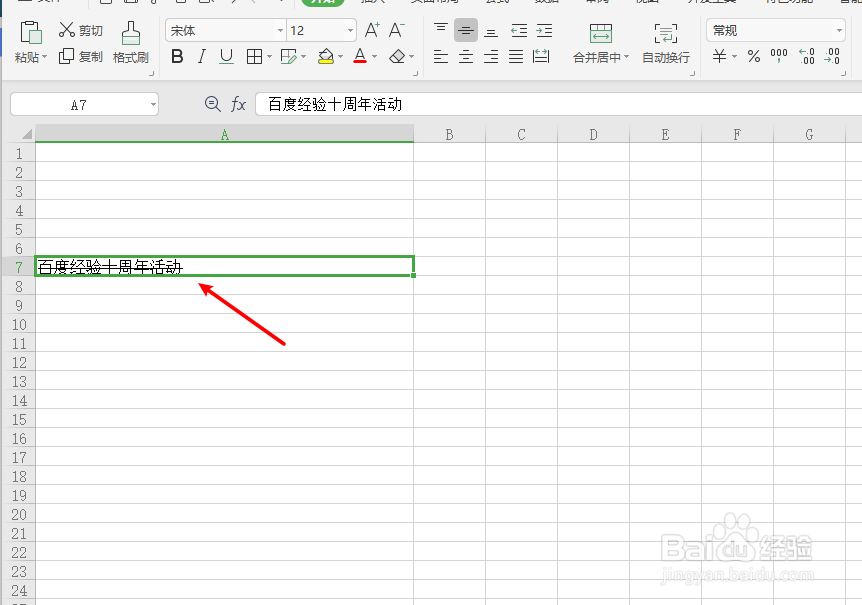Click the draw border table style icon
Viewport: 862px width, 605px height.
coord(289,56)
